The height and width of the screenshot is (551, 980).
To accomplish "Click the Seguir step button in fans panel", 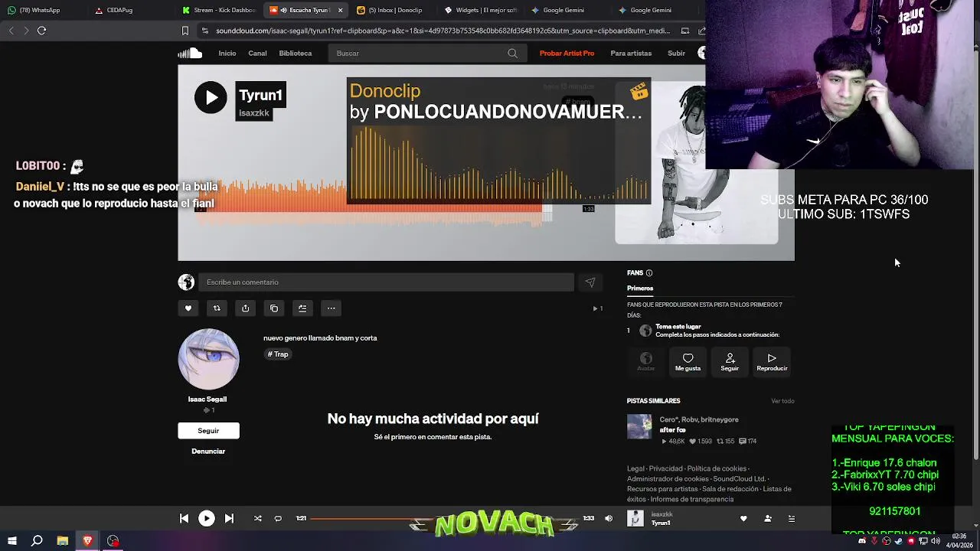I will [x=730, y=362].
